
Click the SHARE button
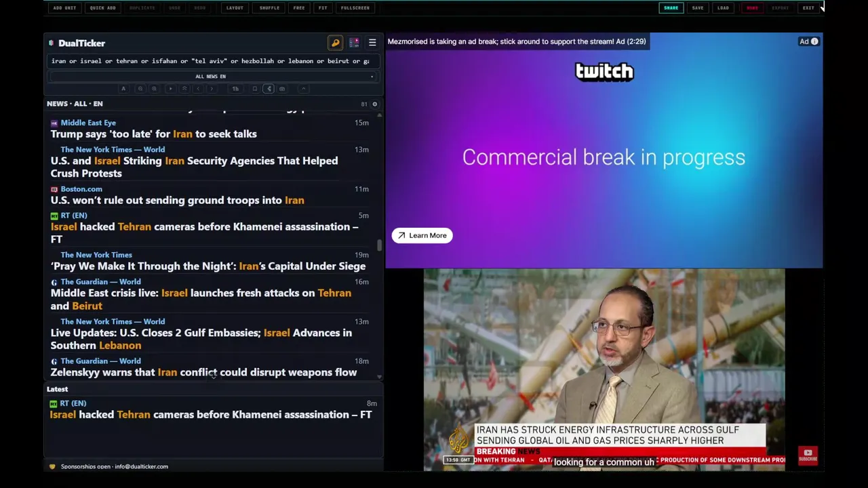(671, 8)
